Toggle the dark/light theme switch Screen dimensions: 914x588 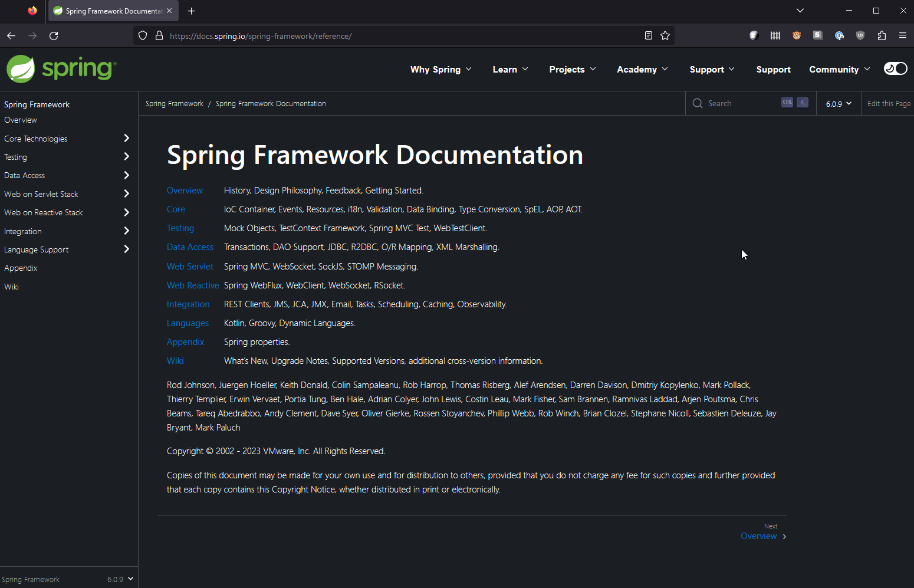[895, 68]
